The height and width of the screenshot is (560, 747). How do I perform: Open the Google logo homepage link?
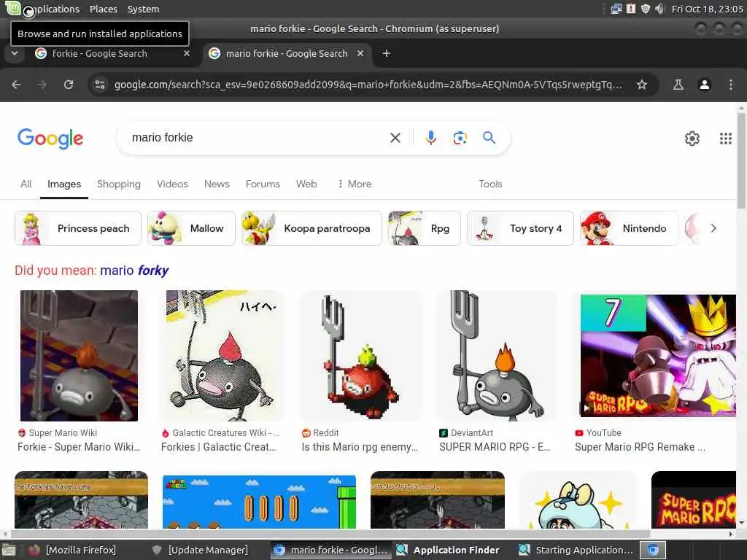[50, 139]
